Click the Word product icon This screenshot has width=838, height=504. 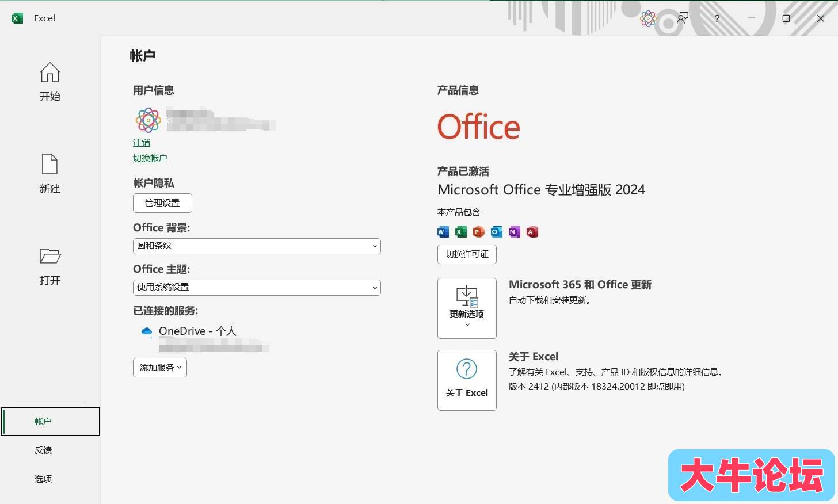click(443, 232)
